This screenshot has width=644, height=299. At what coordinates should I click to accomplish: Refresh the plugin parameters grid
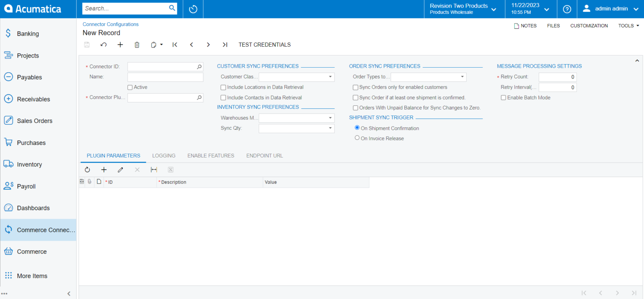pos(87,170)
